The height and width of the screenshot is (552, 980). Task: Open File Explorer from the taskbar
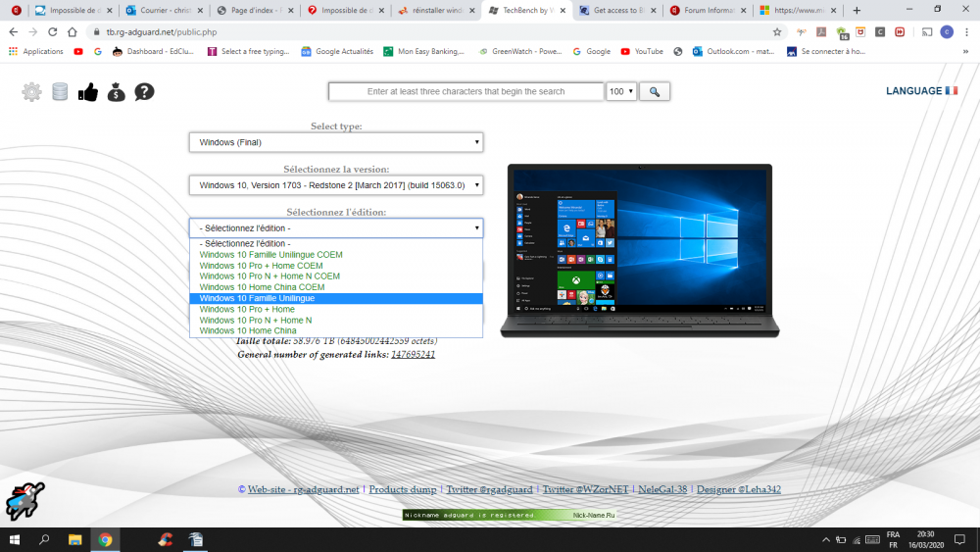[x=74, y=539]
